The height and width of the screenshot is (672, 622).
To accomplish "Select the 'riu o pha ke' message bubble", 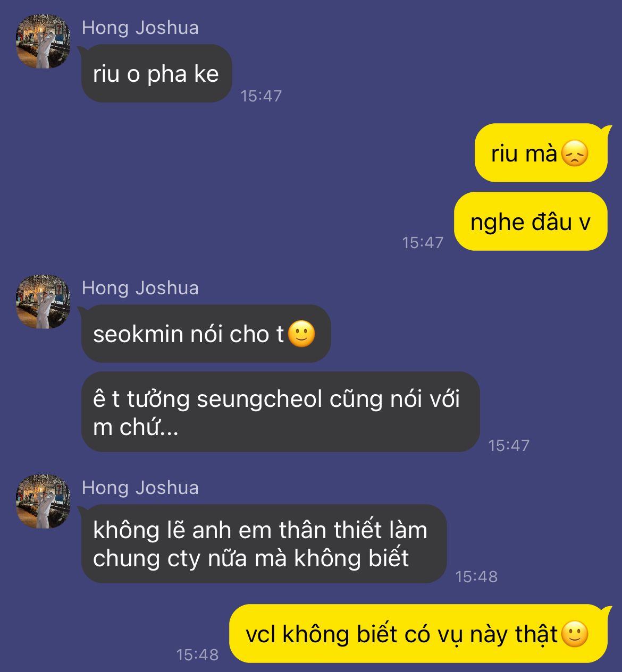I will (x=156, y=74).
